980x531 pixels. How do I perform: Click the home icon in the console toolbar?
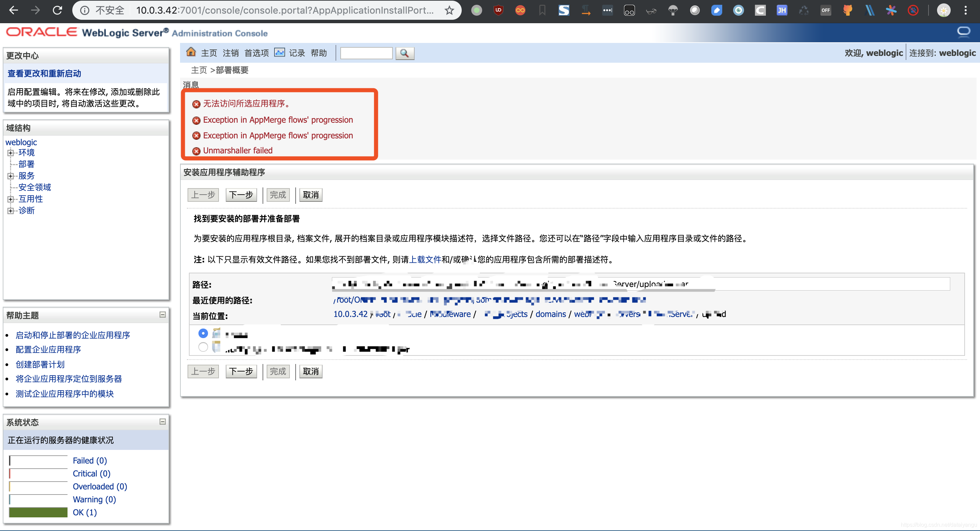(x=191, y=52)
